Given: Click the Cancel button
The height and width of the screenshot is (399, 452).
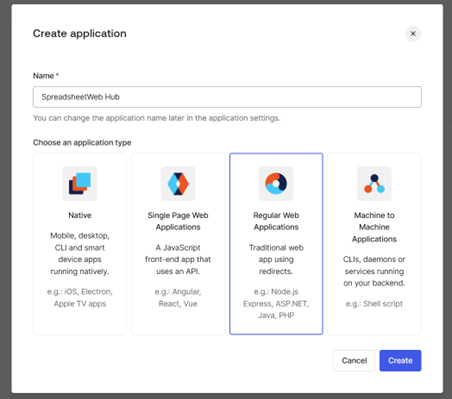Looking at the screenshot, I should [x=354, y=360].
